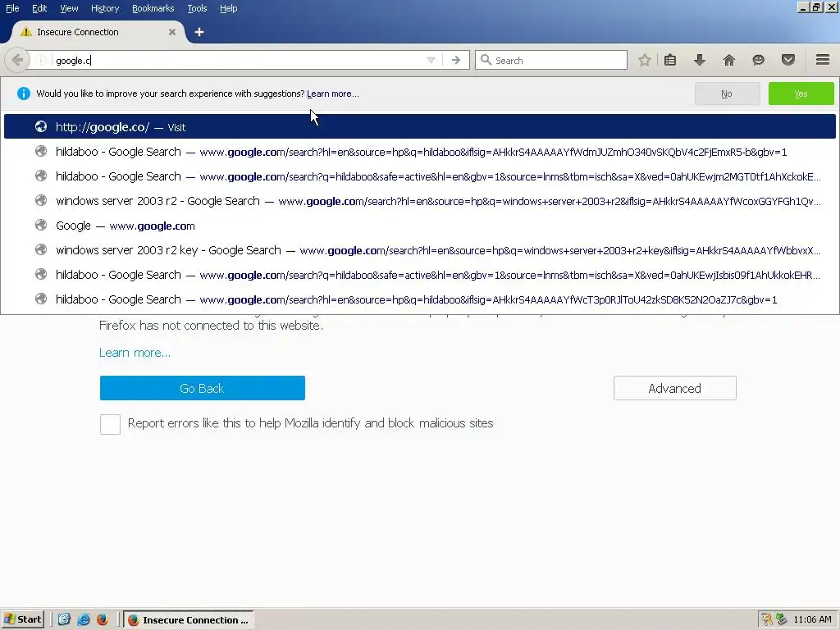840x630 pixels.
Task: Click Show Desktop quick launch icon
Action: pos(64,619)
